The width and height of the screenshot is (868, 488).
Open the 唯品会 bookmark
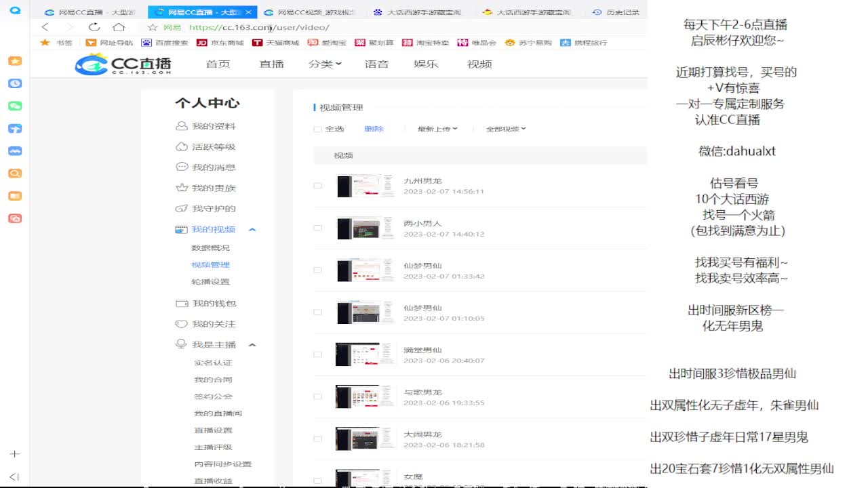point(477,43)
